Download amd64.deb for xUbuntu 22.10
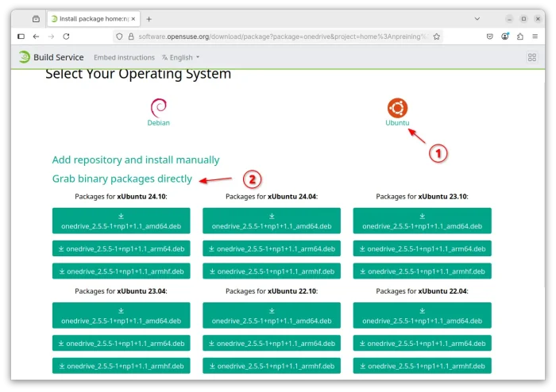The width and height of the screenshot is (556, 392). (x=272, y=315)
